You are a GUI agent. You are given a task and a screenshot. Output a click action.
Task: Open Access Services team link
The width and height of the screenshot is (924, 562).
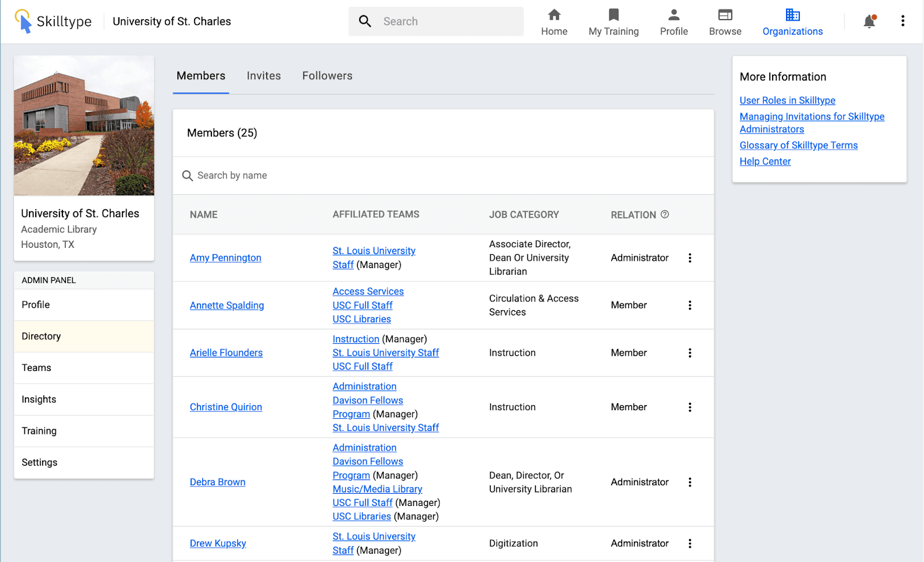(368, 292)
